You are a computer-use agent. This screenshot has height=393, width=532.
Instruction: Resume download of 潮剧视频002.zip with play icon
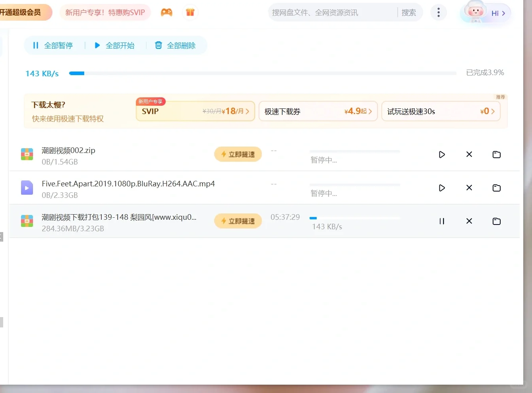pyautogui.click(x=442, y=155)
